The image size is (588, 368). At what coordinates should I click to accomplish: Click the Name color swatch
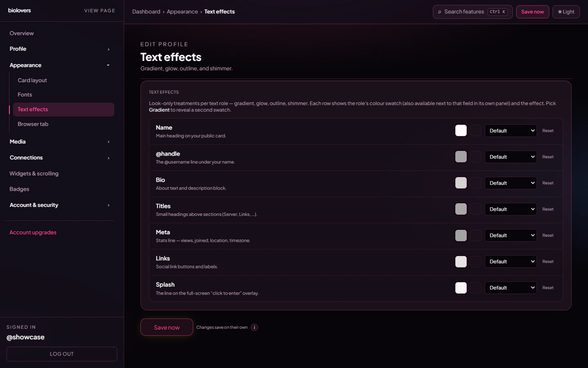pos(461,130)
